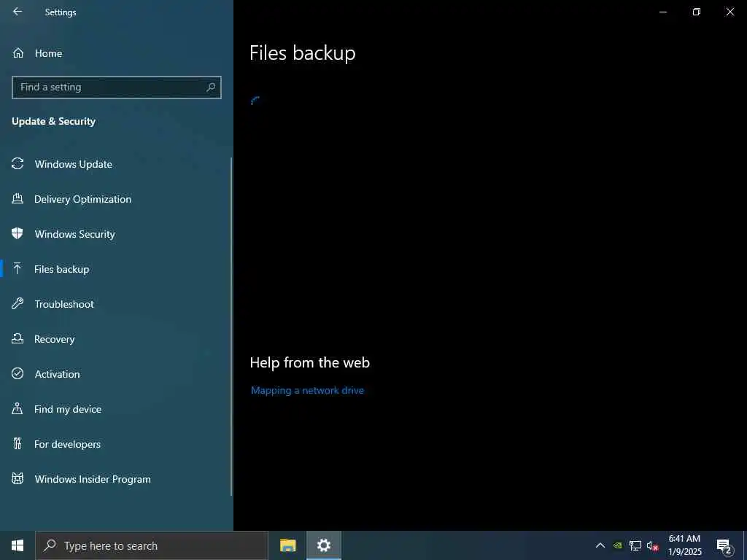This screenshot has height=560, width=747.
Task: Click the Home house icon
Action: (x=18, y=53)
